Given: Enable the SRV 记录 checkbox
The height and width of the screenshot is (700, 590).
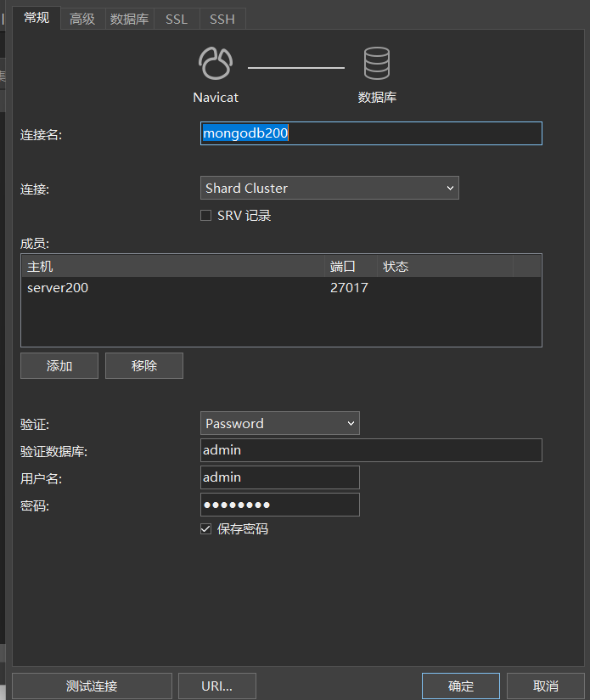Looking at the screenshot, I should (205, 216).
